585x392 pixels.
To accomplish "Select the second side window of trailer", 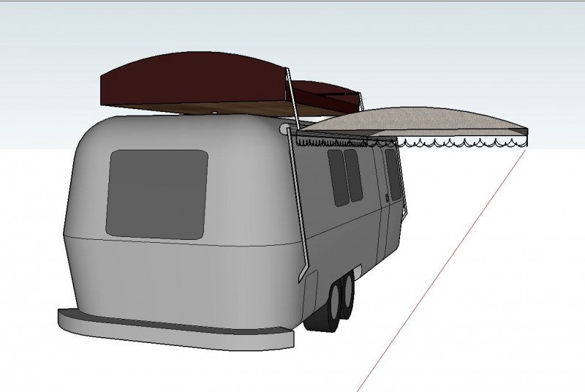I will point(354,176).
